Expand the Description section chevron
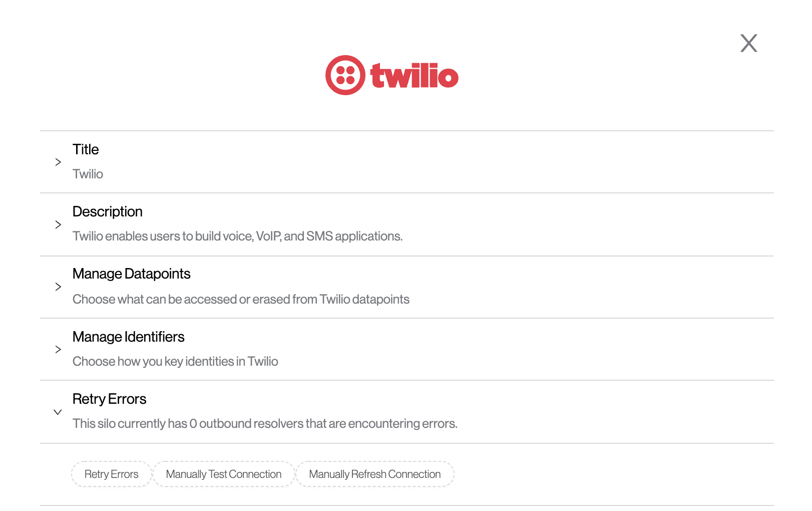 [x=58, y=224]
